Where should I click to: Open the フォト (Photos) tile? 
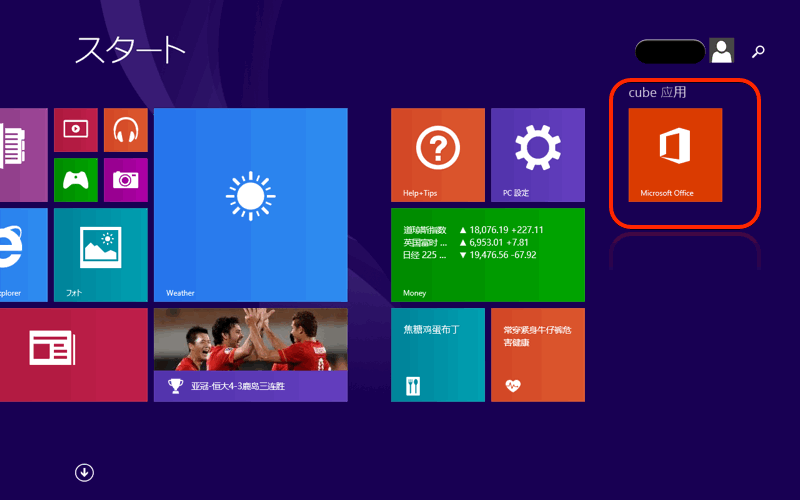coord(100,254)
